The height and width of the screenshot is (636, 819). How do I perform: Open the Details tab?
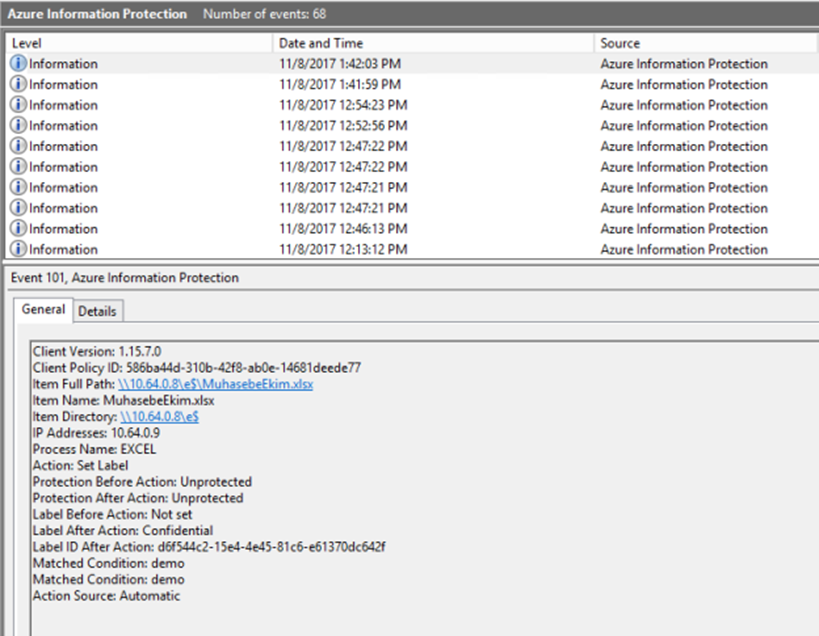97,311
